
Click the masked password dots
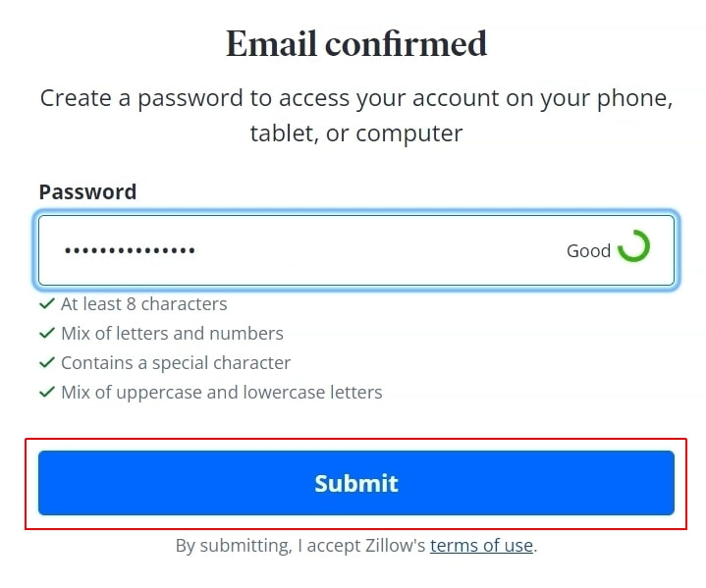coord(130,251)
